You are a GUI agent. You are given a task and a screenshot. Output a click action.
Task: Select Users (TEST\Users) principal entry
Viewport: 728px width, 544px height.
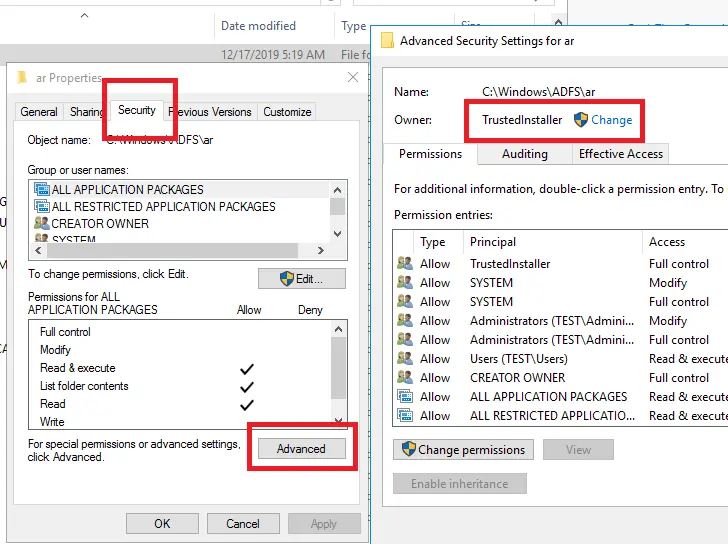click(519, 359)
